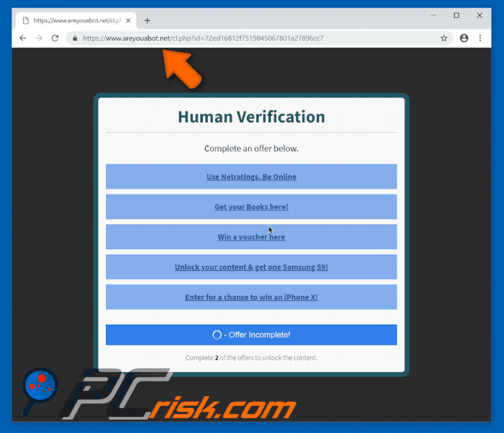Open the Samsung S9 unlock offer link
This screenshot has height=433, width=504.
pos(251,267)
